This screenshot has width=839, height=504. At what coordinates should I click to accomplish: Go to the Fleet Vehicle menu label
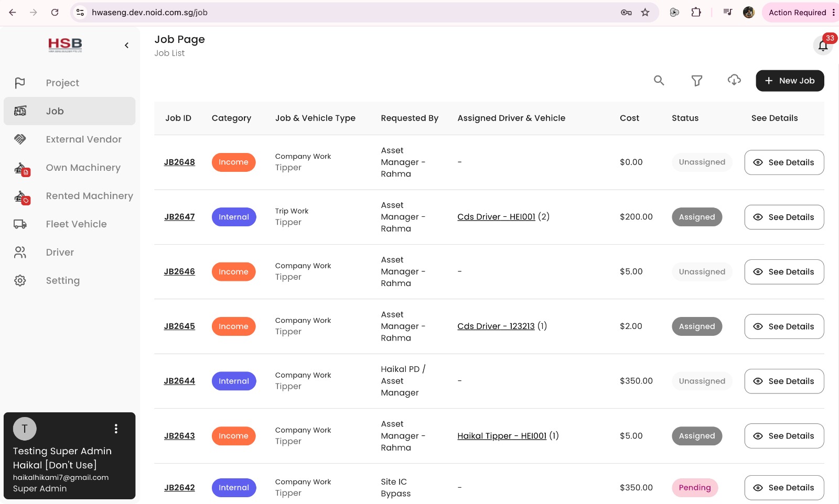(76, 224)
